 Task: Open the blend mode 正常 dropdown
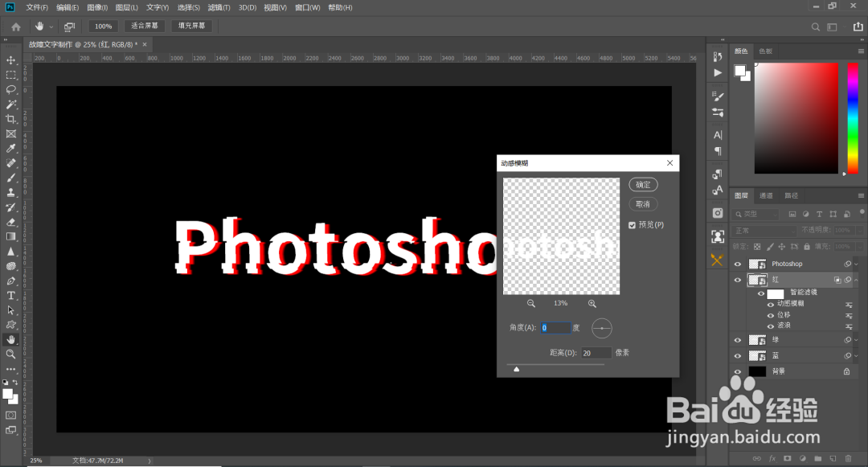(764, 230)
